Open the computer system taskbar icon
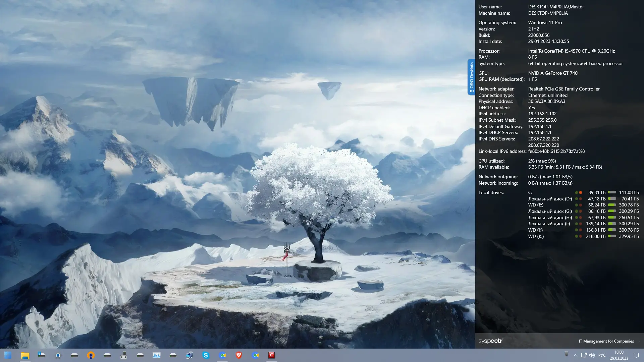This screenshot has height=362, width=644. click(x=190, y=355)
